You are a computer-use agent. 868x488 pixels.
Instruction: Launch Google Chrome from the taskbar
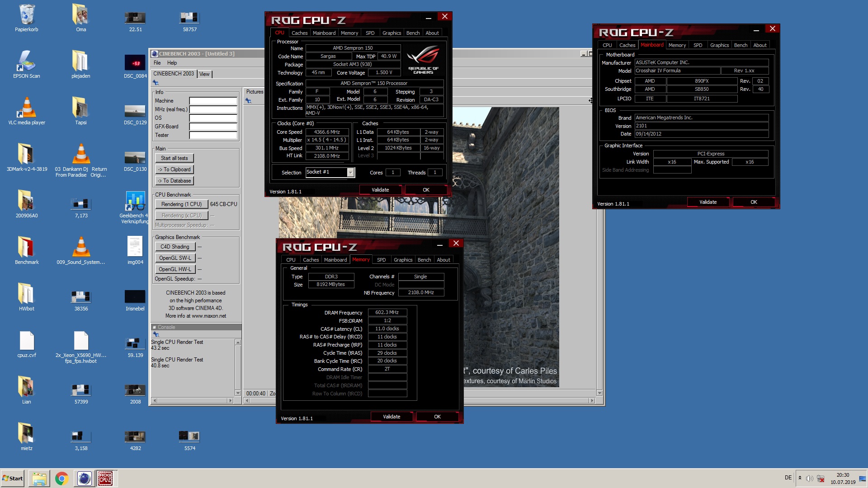pyautogui.click(x=61, y=479)
